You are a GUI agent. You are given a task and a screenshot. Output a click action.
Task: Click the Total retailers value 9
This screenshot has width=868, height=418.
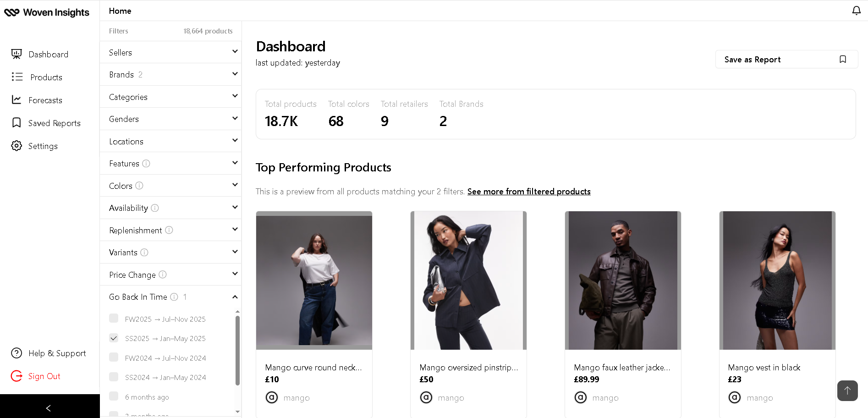coord(385,121)
